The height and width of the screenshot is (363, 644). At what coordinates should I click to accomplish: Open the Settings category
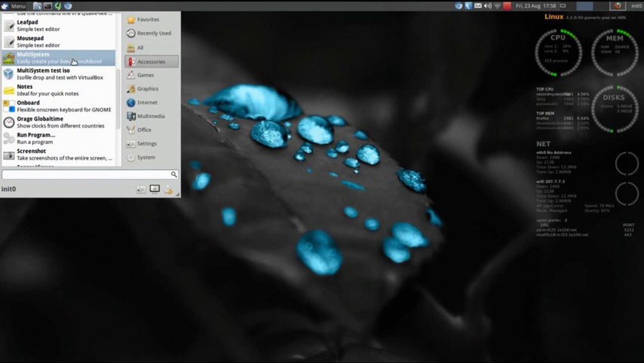point(152,144)
